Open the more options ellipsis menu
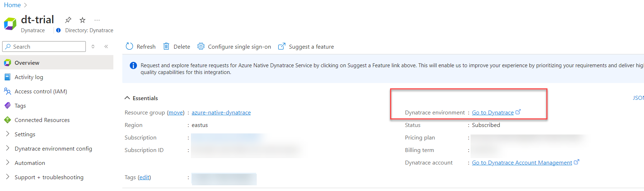 point(97,20)
